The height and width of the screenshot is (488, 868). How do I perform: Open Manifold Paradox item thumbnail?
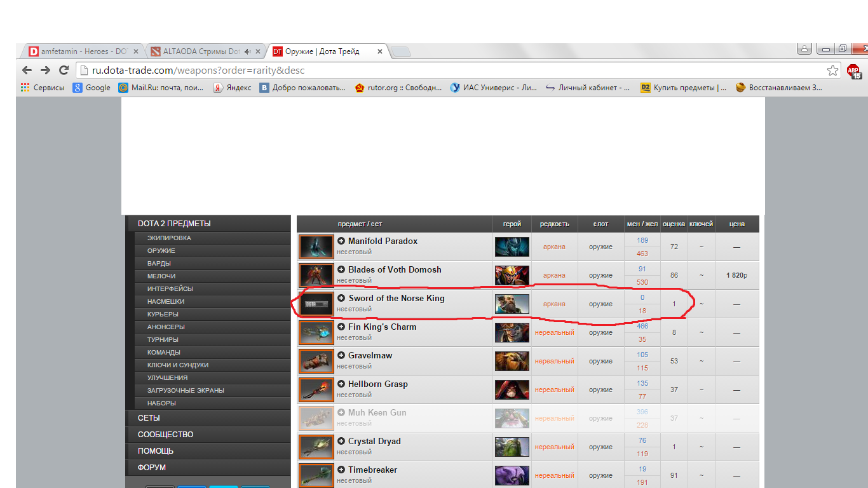[x=316, y=247]
